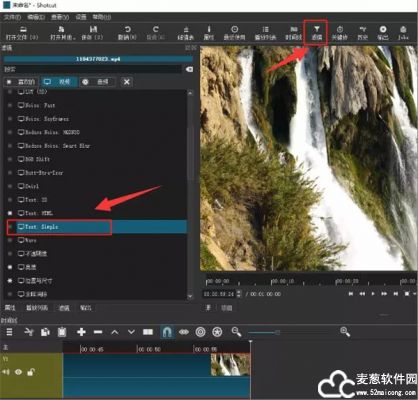Image resolution: width=418 pixels, height=400 pixels.
Task: Click the filter search input field
Action: (93, 69)
